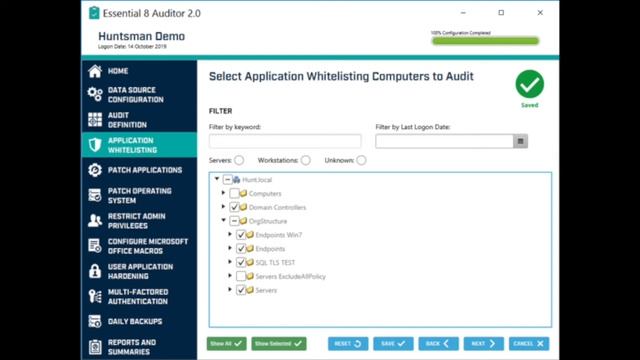Viewport: 640px width, 360px height.
Task: Click the Next button
Action: [x=484, y=344]
